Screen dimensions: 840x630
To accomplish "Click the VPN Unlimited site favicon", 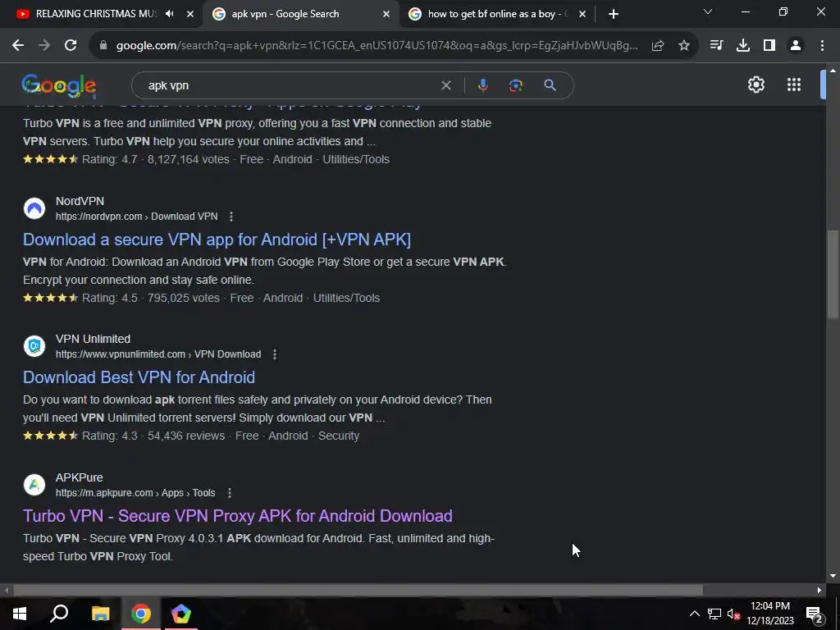I will pyautogui.click(x=34, y=346).
